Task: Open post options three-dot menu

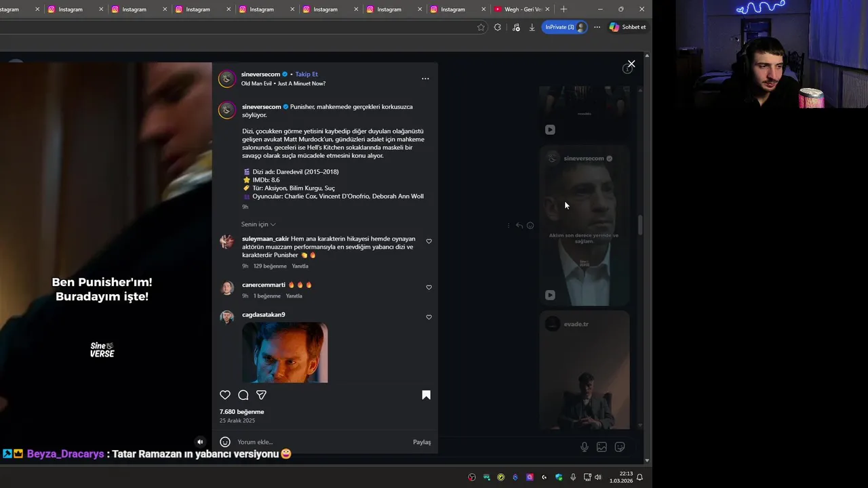Action: click(x=425, y=79)
